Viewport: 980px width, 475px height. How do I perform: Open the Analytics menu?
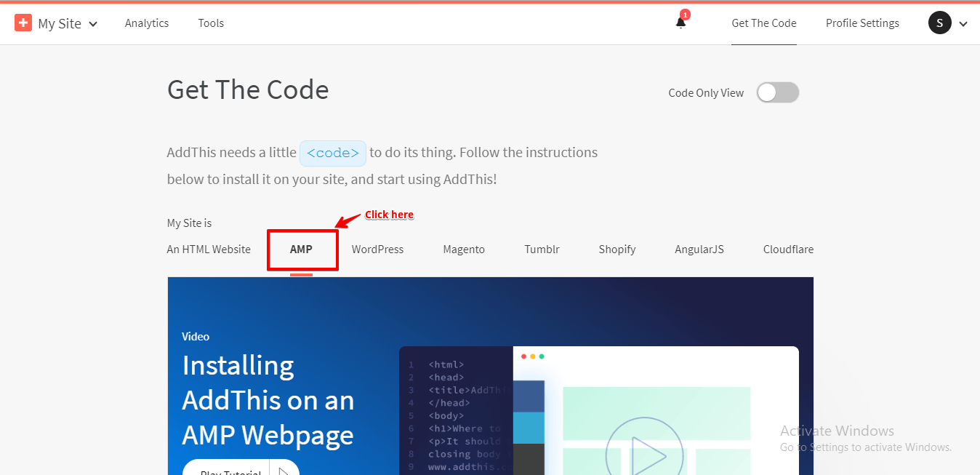point(147,23)
